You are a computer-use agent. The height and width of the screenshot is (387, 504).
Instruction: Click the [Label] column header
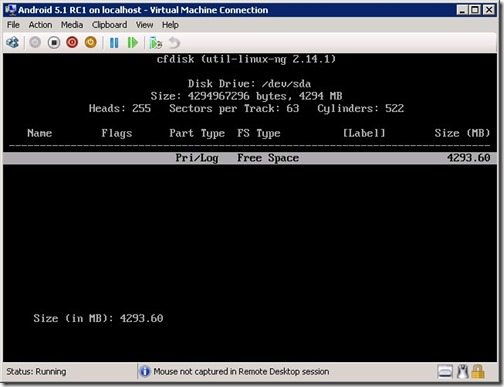pyautogui.click(x=364, y=133)
